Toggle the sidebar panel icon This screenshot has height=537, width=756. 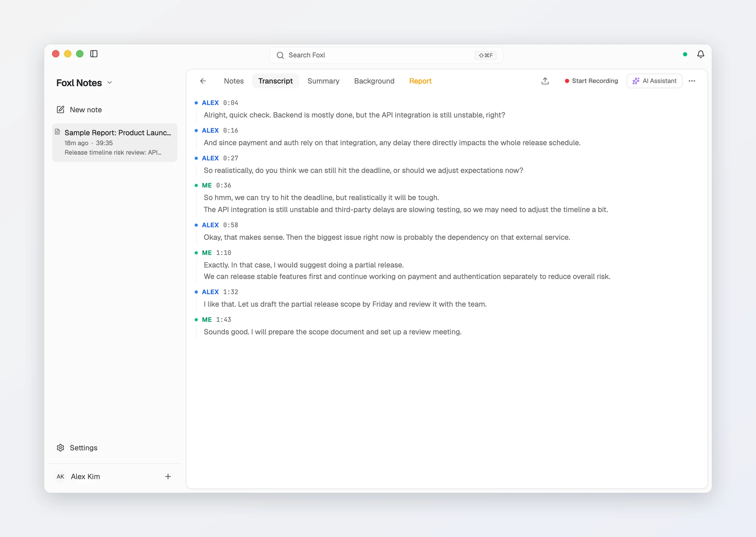(x=94, y=54)
